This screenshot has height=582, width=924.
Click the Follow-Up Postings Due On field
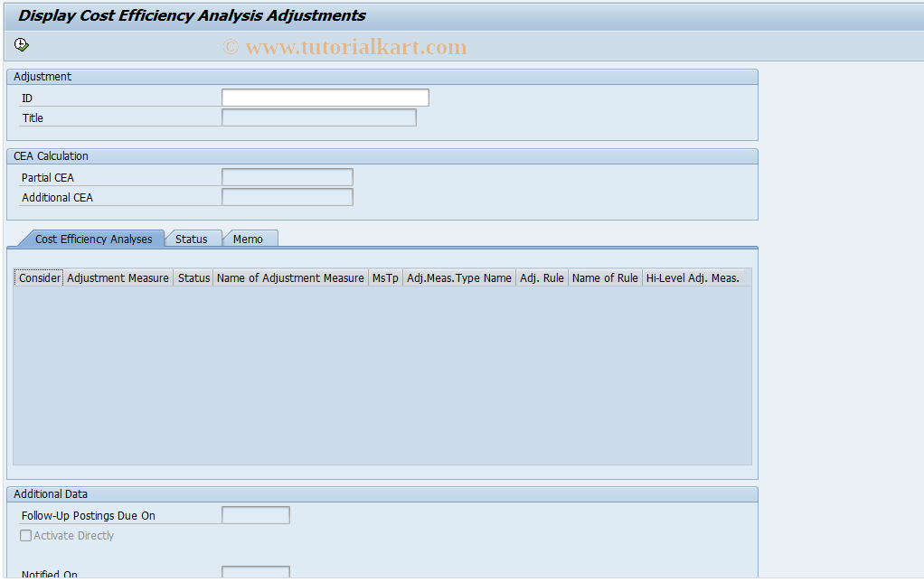[x=256, y=515]
